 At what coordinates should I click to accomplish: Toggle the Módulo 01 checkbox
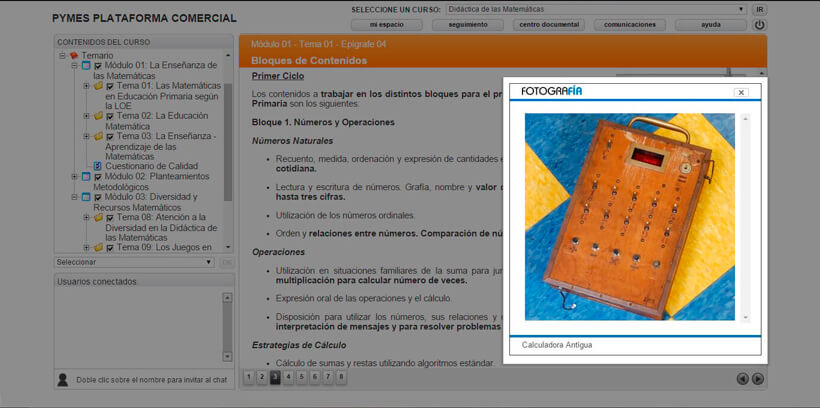(x=98, y=66)
